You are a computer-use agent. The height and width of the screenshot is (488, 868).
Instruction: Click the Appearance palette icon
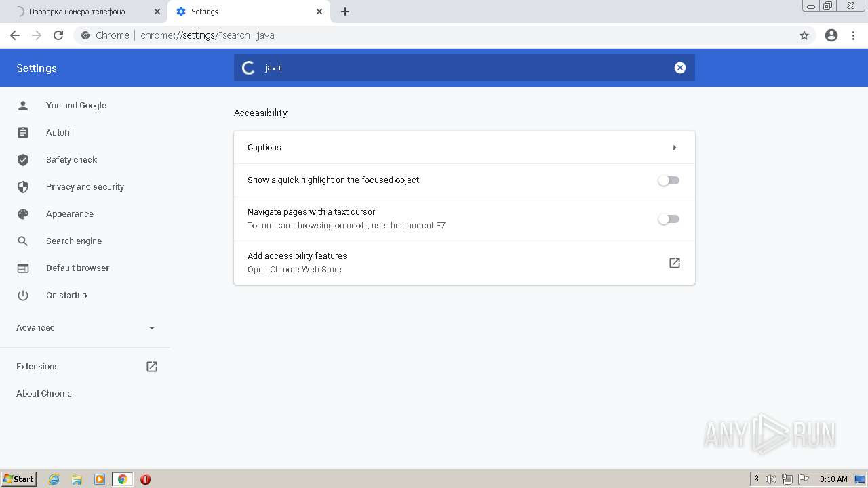click(23, 214)
